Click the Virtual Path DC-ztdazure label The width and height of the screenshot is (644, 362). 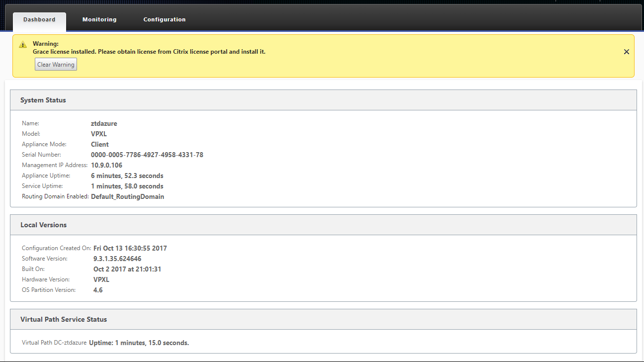[x=54, y=343]
